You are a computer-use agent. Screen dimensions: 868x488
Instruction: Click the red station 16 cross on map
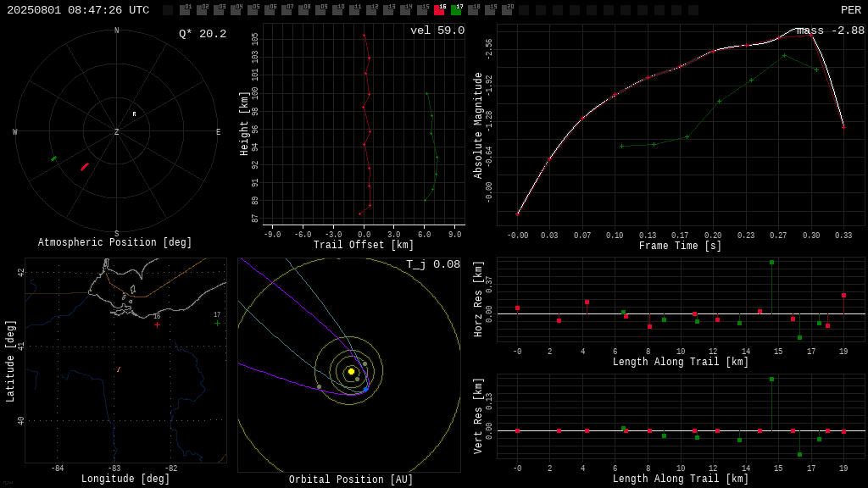[x=157, y=324]
